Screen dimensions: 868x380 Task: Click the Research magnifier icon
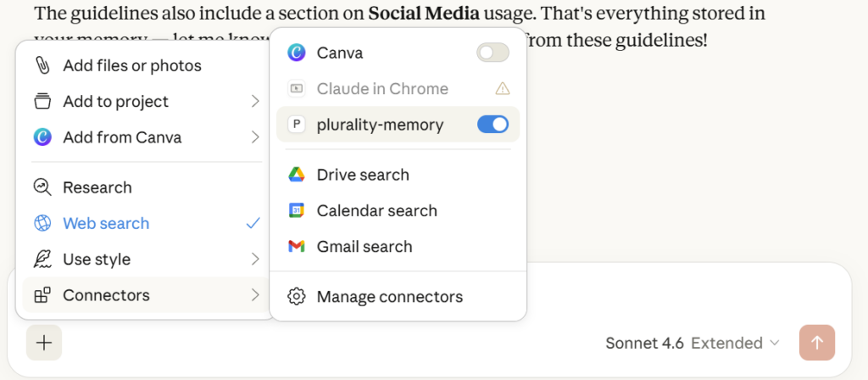pyautogui.click(x=42, y=187)
